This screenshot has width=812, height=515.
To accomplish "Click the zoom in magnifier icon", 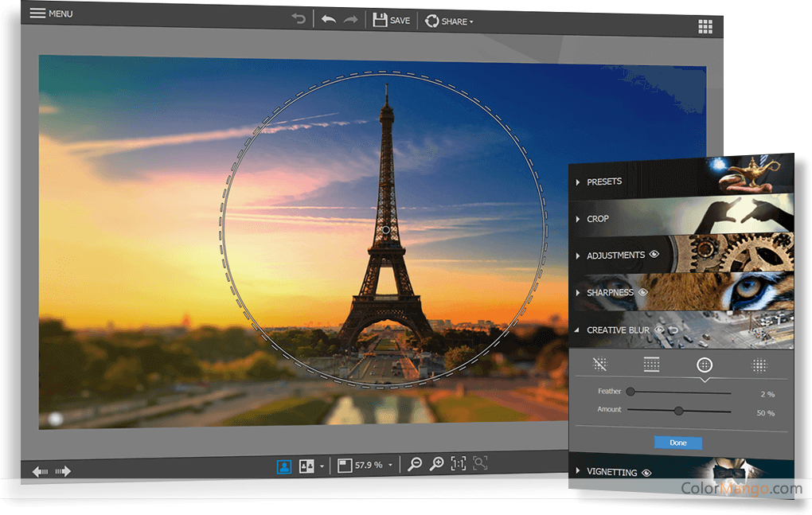I will (x=436, y=465).
